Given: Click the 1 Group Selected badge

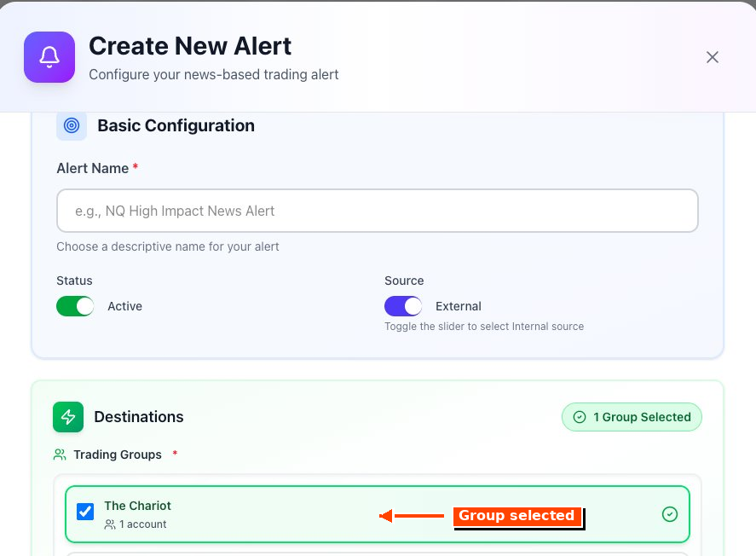Looking at the screenshot, I should (x=632, y=417).
